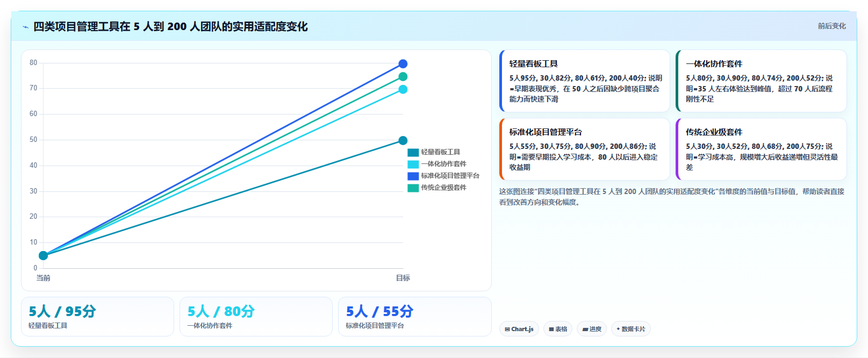Click the 传统企业级套件 legend label
868x358 pixels.
444,188
